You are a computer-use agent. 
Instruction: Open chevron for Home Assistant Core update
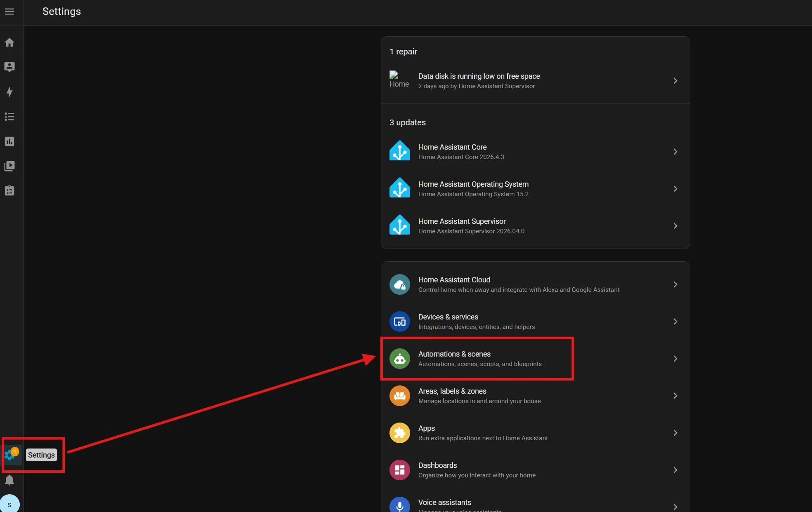click(x=675, y=152)
